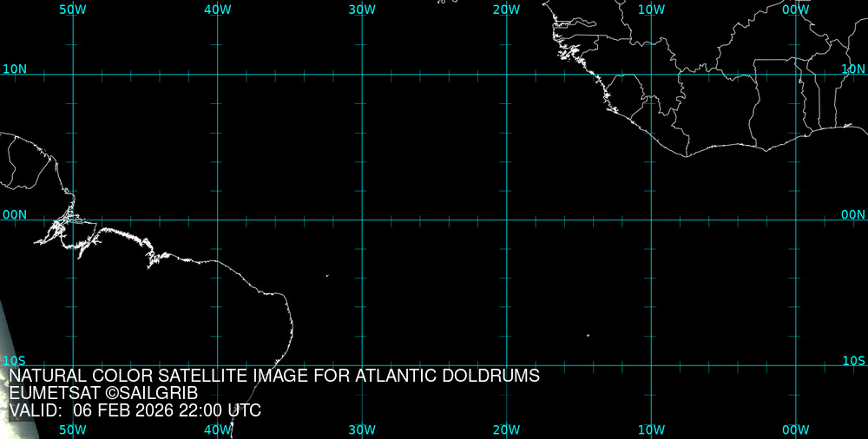Click the 50W longitude label at top
868x439 pixels.
coord(73,10)
